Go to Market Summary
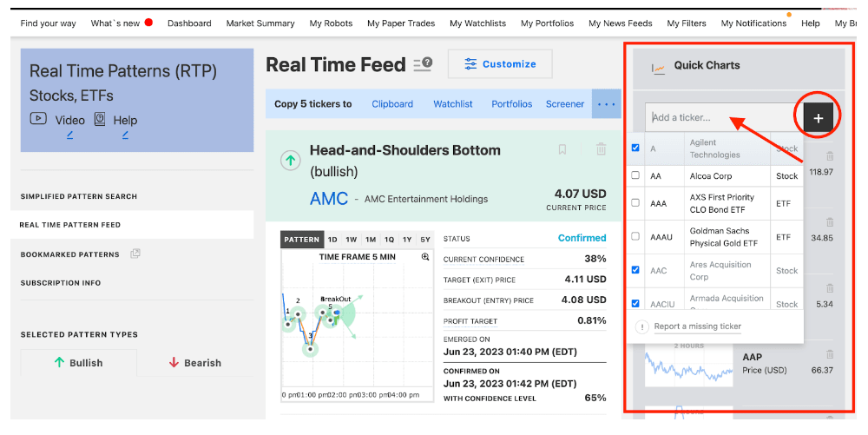The image size is (868, 435). 260,23
